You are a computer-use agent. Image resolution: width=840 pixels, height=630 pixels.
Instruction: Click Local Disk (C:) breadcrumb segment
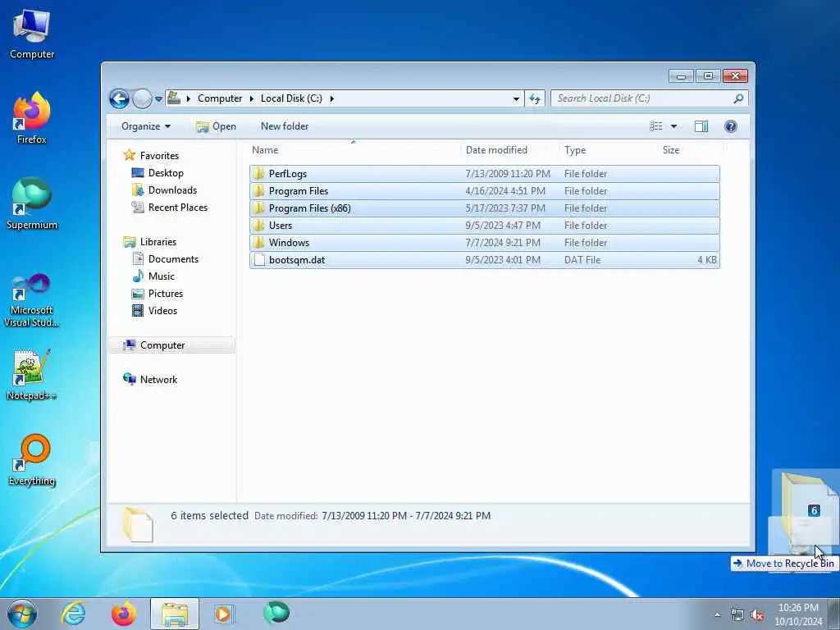(291, 98)
